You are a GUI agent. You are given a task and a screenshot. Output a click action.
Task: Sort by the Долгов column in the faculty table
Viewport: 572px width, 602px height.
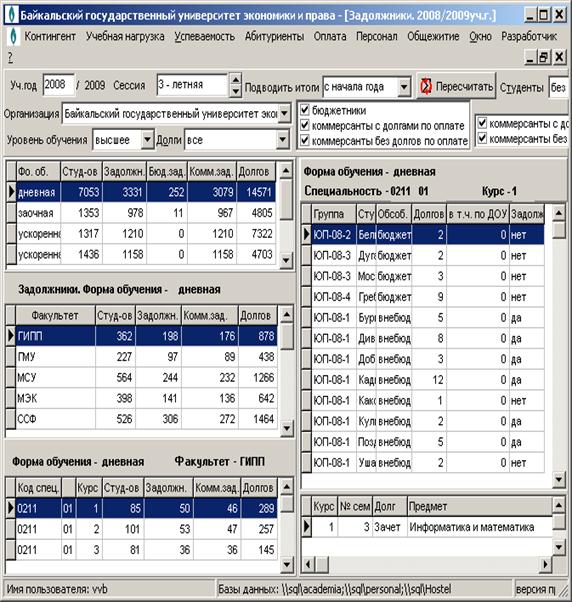click(x=258, y=316)
